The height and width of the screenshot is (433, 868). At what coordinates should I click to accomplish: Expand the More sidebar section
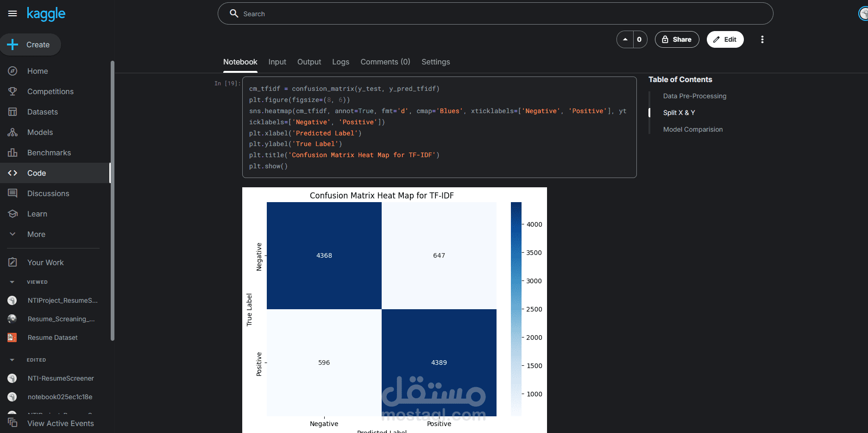pos(13,234)
